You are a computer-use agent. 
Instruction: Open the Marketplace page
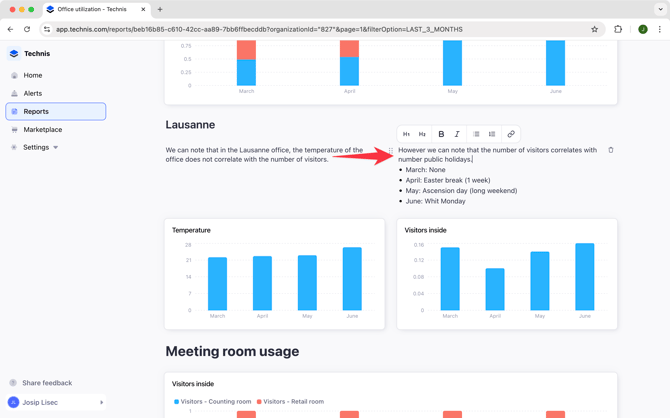pyautogui.click(x=43, y=129)
